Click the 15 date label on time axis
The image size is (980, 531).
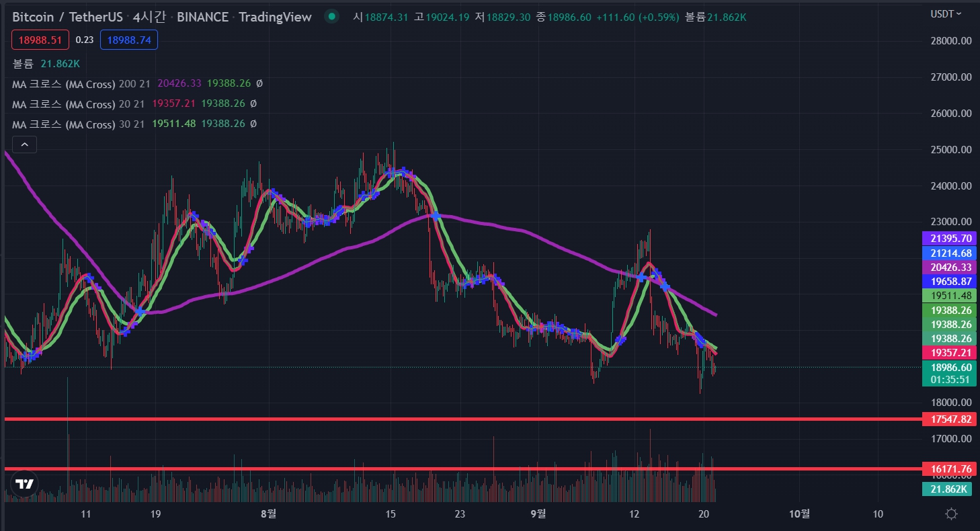pyautogui.click(x=391, y=514)
